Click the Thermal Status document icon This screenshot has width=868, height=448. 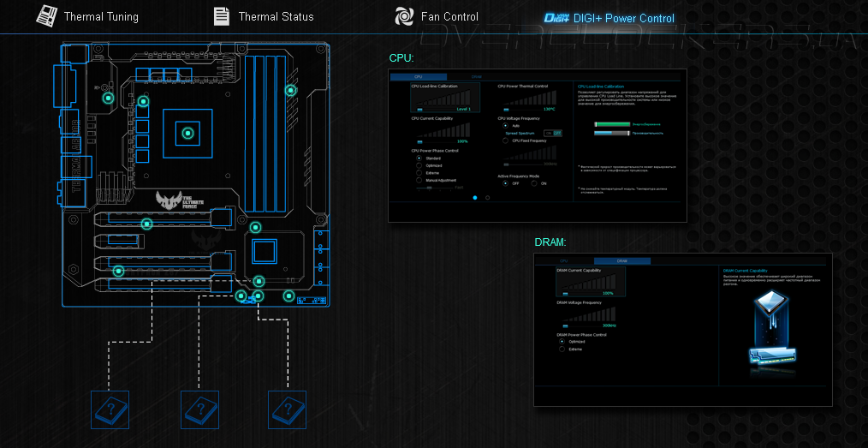coord(222,16)
